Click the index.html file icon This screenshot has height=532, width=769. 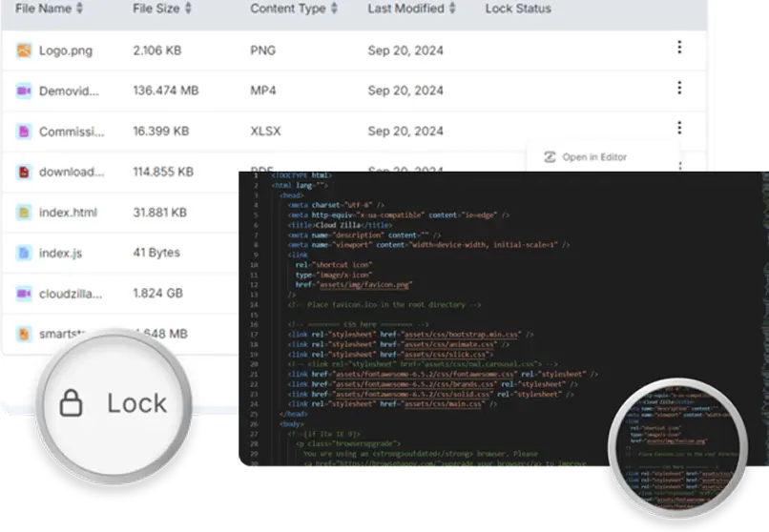24,213
